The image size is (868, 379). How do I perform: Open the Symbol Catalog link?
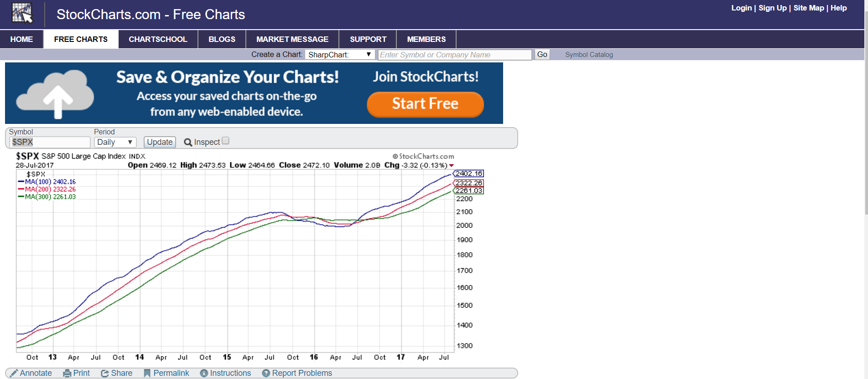click(589, 55)
